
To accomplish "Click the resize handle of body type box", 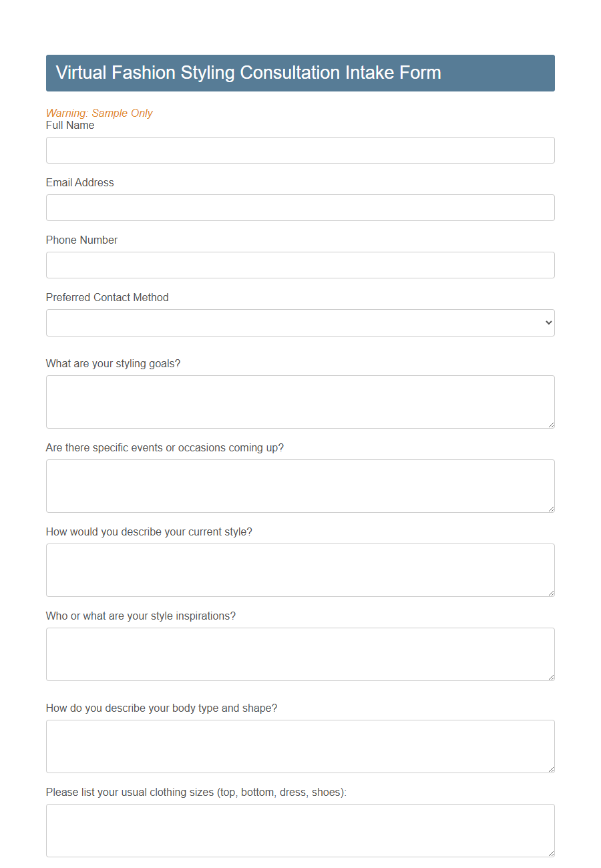I will [551, 769].
